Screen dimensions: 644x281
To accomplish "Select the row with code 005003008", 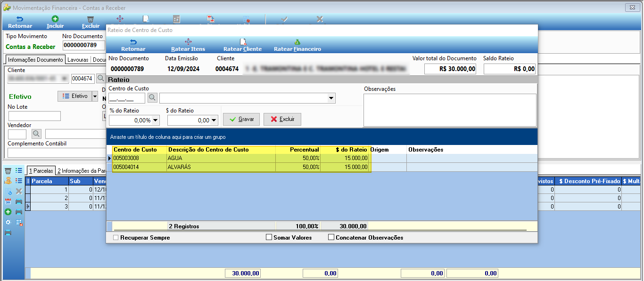I will point(322,158).
